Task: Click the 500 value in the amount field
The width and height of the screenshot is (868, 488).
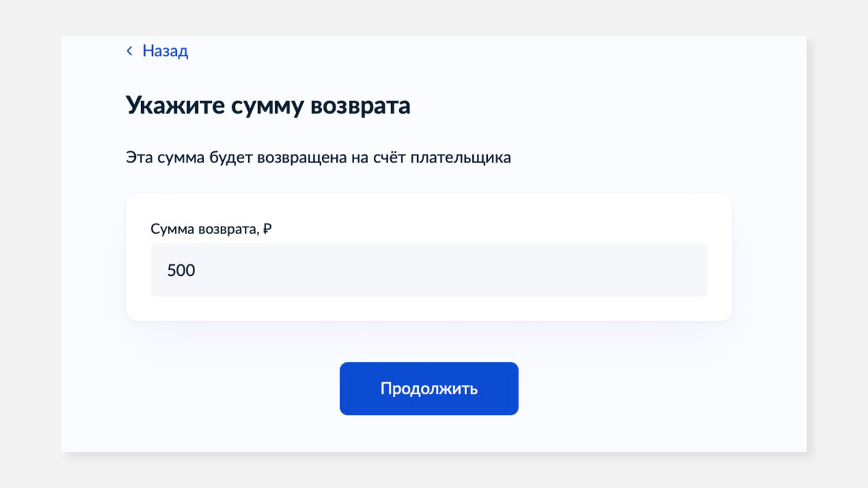Action: (181, 270)
